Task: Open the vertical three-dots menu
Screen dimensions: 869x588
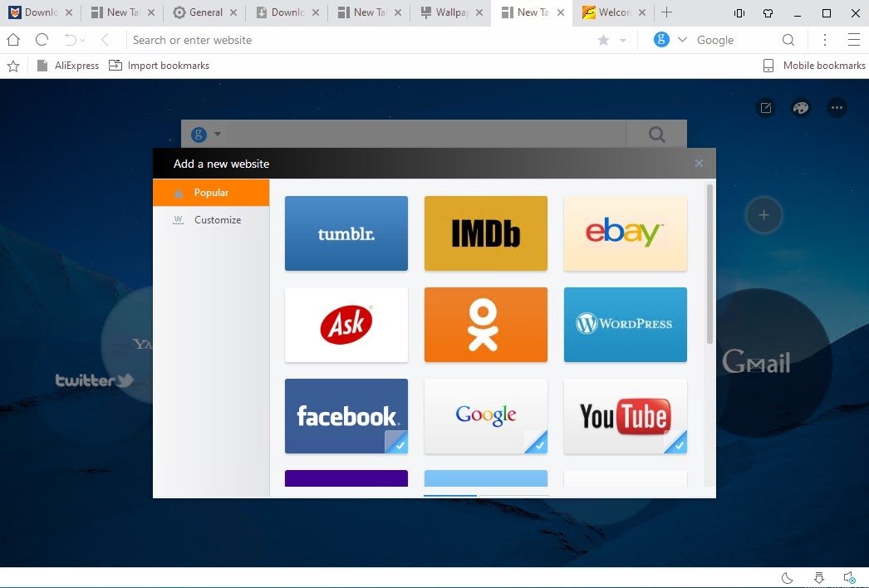Action: click(x=825, y=40)
